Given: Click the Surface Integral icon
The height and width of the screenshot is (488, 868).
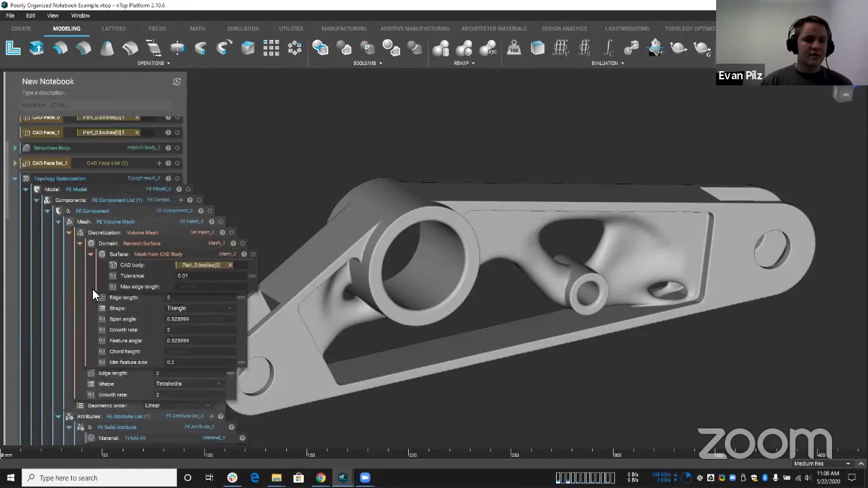Looking at the screenshot, I should click(584, 48).
